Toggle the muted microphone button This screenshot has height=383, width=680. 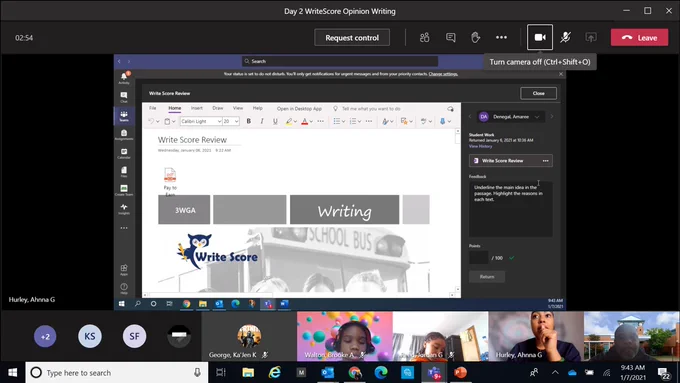565,38
